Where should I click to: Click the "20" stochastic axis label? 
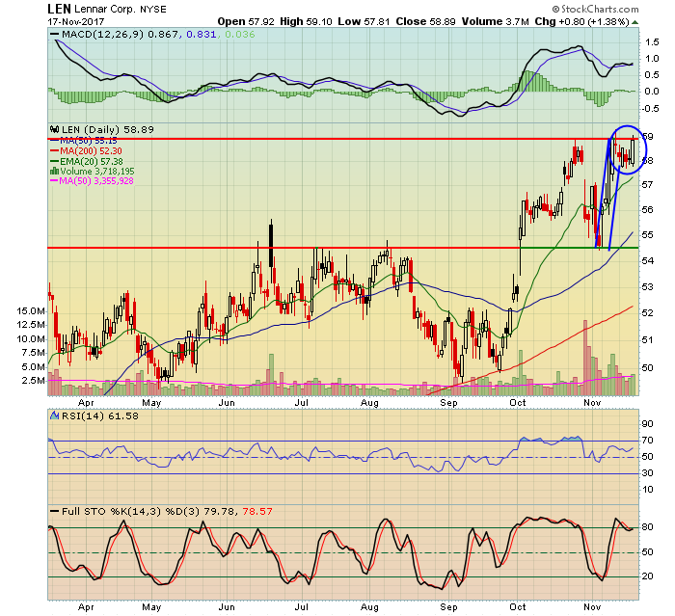(x=647, y=576)
